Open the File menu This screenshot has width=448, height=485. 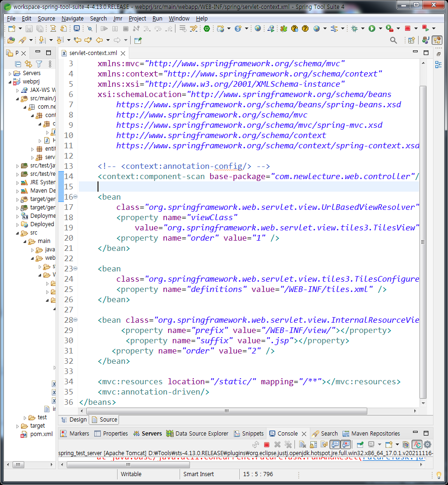[x=11, y=19]
